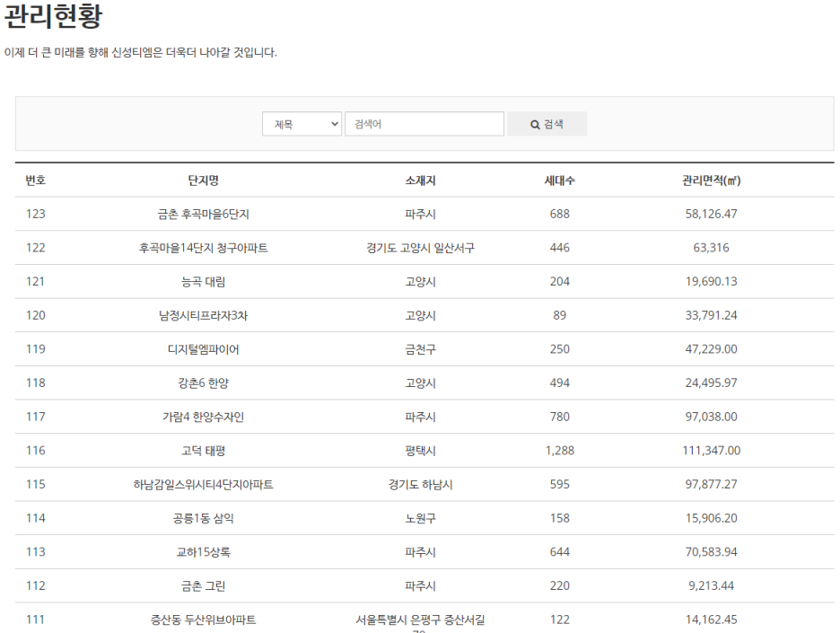Click household count 204

pos(559,281)
